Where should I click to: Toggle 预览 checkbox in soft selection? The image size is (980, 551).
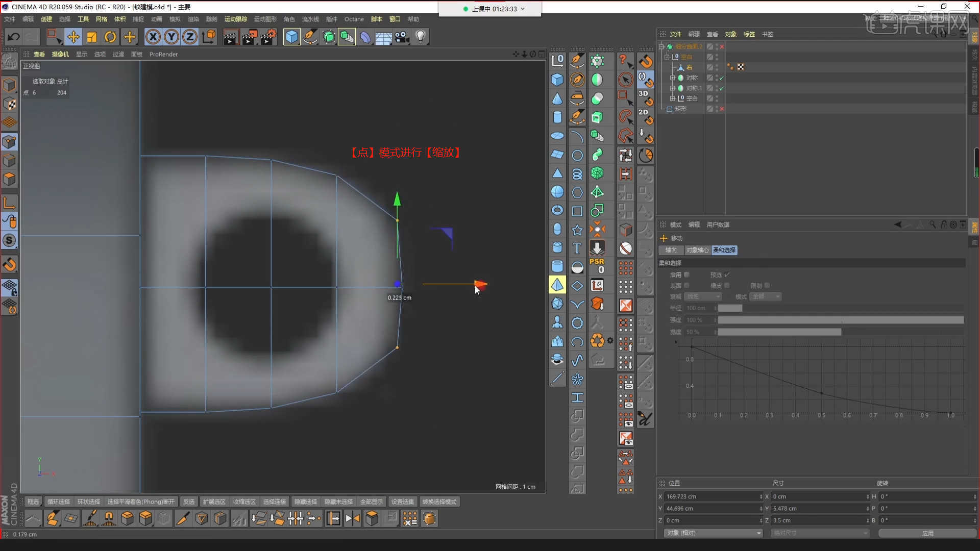tap(727, 274)
